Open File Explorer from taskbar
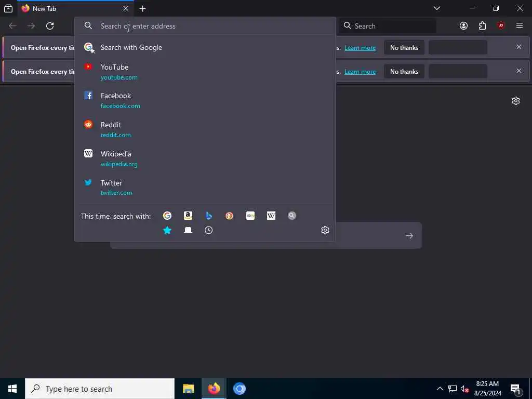Viewport: 532px width, 399px height. (188, 389)
